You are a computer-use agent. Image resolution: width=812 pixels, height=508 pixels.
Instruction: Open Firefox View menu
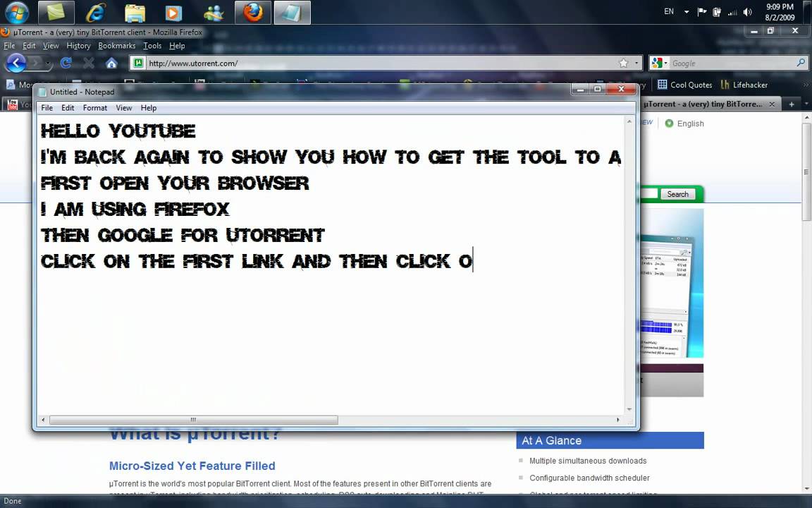click(51, 46)
